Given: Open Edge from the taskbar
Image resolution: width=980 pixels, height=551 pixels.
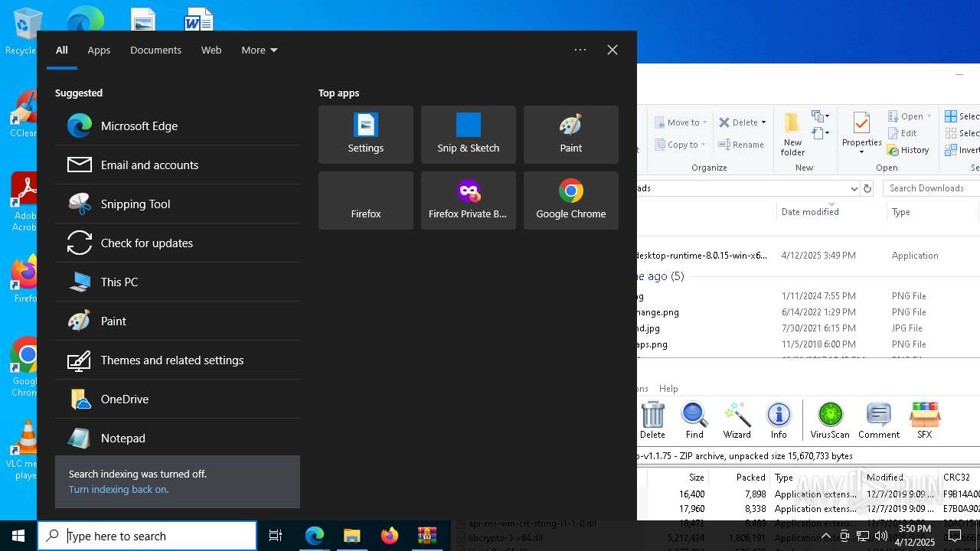Looking at the screenshot, I should point(315,536).
